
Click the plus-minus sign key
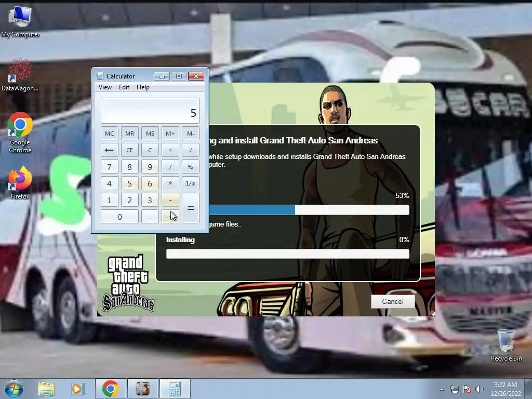point(170,150)
